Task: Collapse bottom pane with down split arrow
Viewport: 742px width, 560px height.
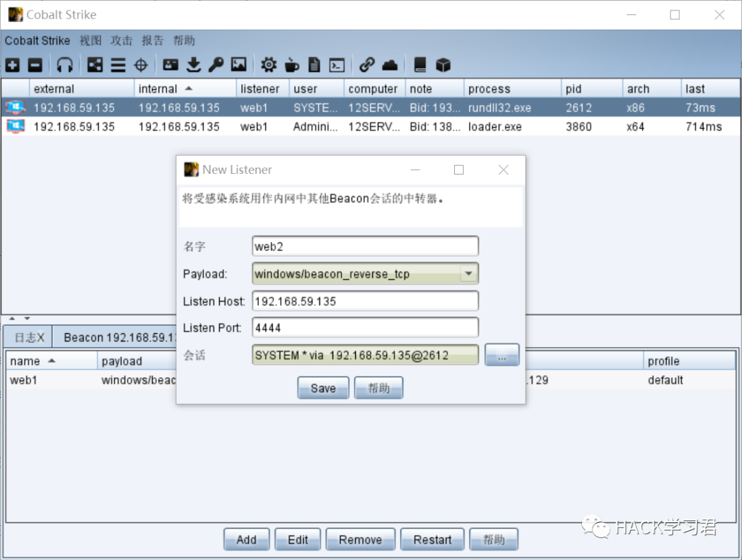Action: coord(27,319)
